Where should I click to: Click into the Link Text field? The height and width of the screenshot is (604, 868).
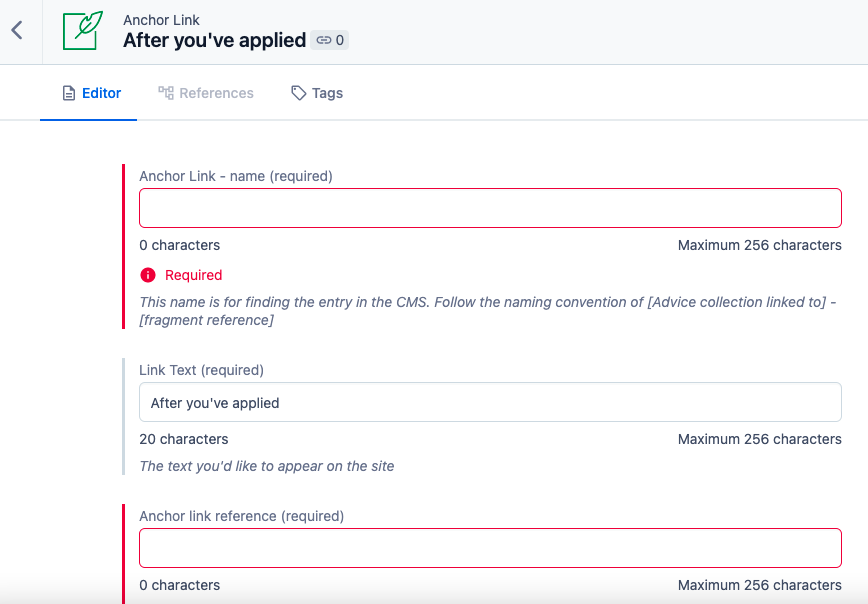tap(490, 403)
